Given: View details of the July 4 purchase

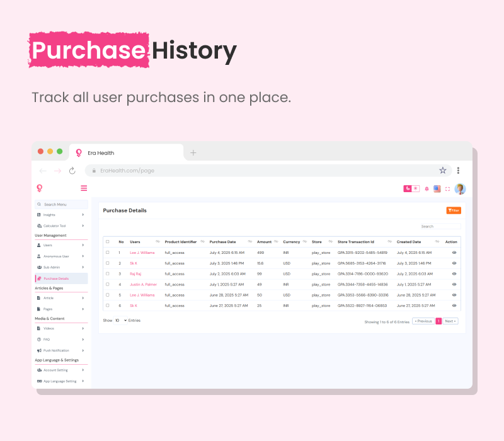Looking at the screenshot, I should [454, 253].
